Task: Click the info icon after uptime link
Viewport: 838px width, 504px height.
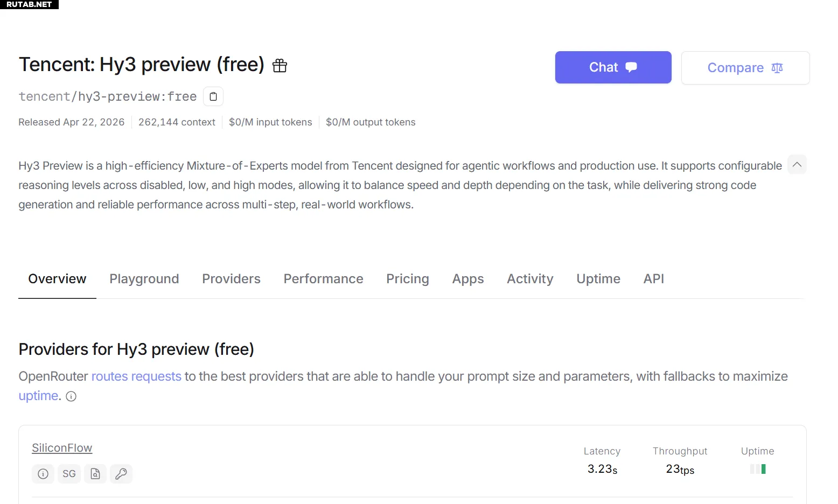Action: (71, 396)
